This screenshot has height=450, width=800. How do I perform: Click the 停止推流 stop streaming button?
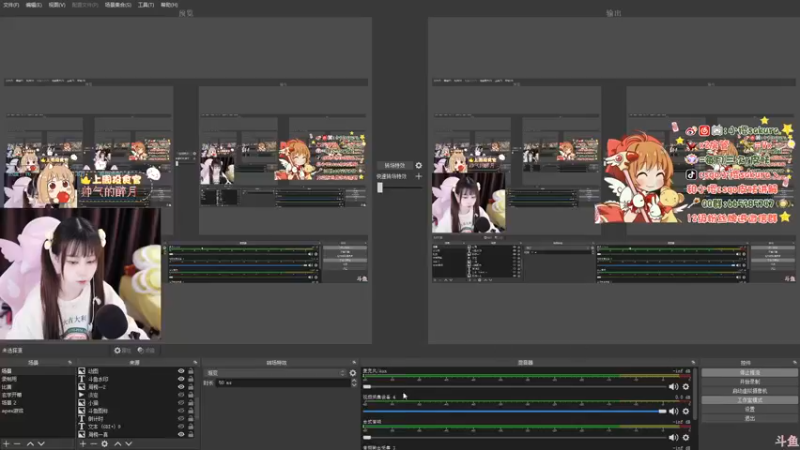point(749,372)
